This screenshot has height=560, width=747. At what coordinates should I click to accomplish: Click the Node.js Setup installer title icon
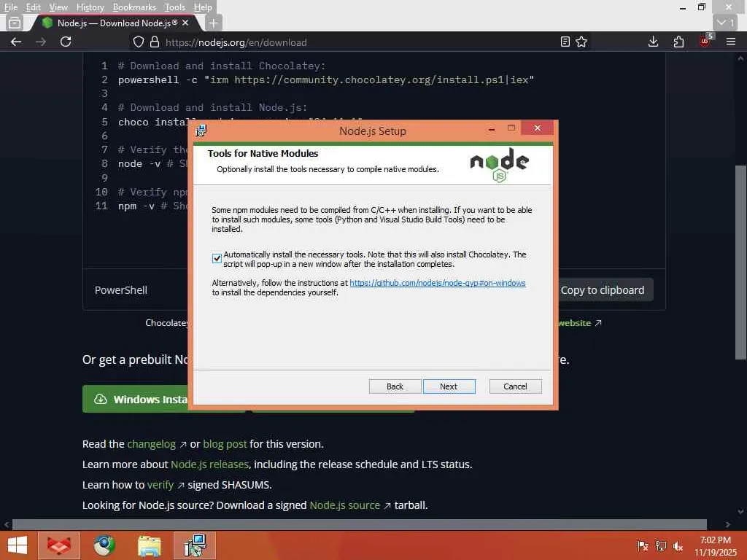tap(201, 130)
